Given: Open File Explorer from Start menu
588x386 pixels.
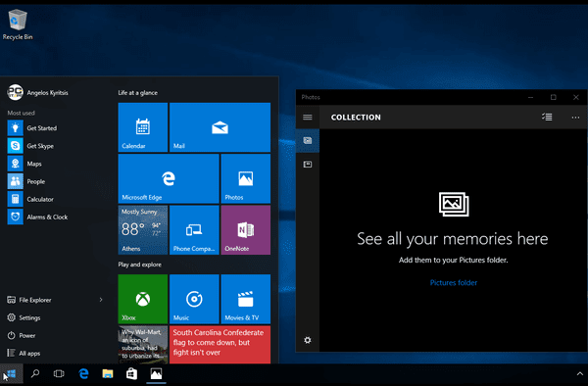Looking at the screenshot, I should (x=29, y=300).
